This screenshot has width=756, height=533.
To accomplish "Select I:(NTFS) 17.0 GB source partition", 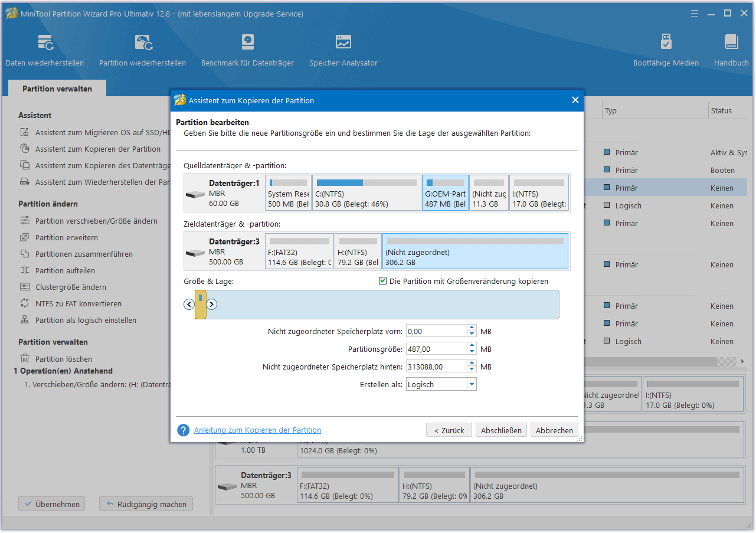I will (x=539, y=193).
